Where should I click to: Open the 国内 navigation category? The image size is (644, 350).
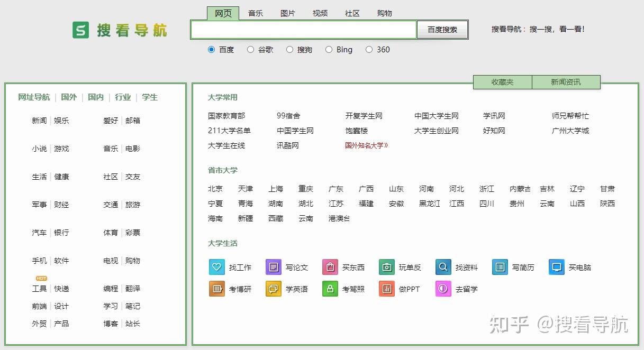tap(96, 97)
